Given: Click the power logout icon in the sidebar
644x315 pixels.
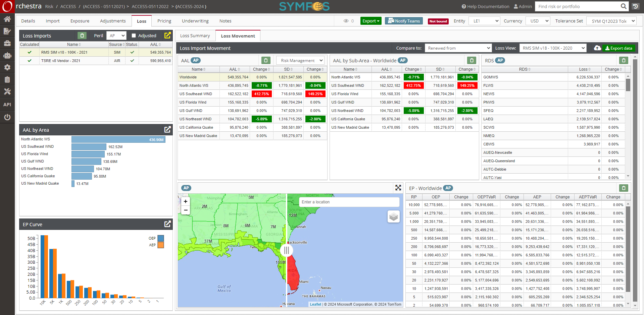Looking at the screenshot, I should [x=7, y=117].
